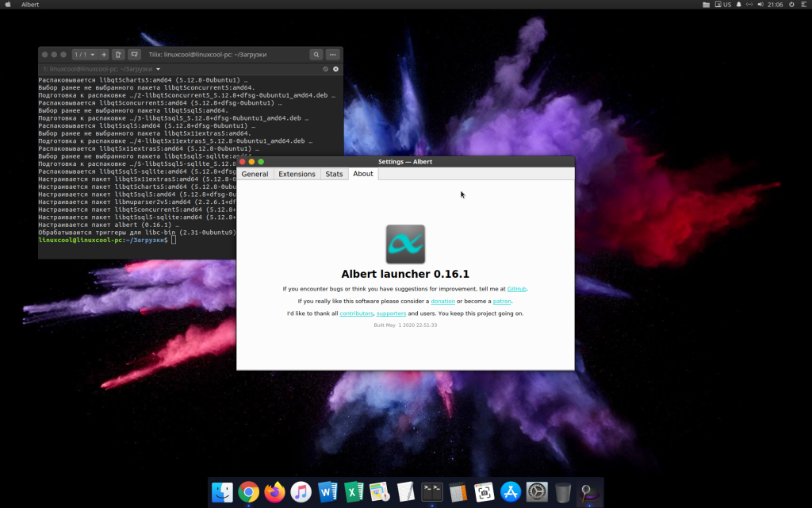The width and height of the screenshot is (812, 508).
Task: Click the notification bell in top panel
Action: 738,5
